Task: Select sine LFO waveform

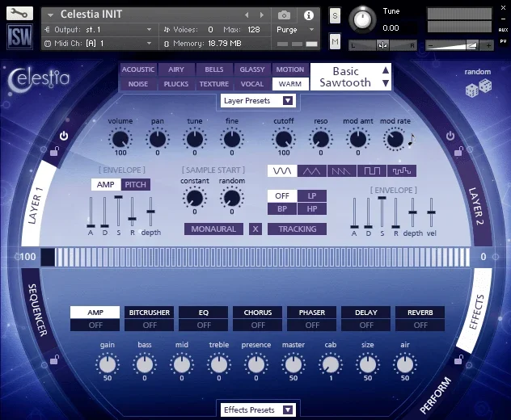Action: pyautogui.click(x=282, y=171)
